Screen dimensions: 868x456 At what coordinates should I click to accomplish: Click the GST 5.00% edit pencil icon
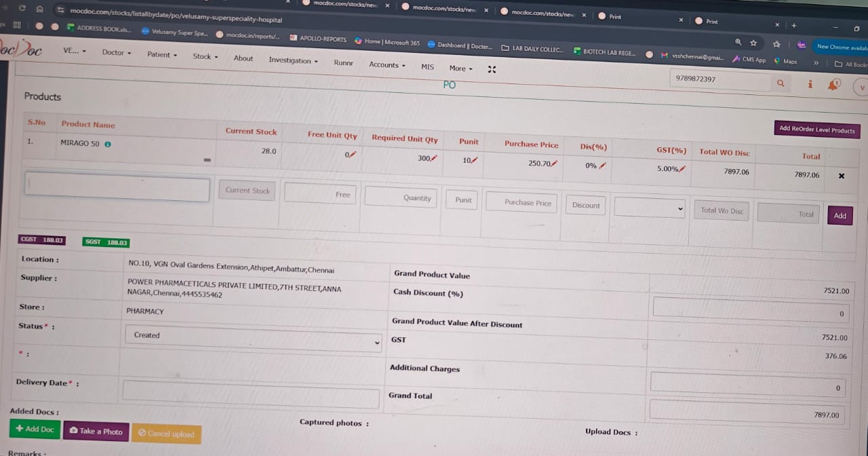682,169
